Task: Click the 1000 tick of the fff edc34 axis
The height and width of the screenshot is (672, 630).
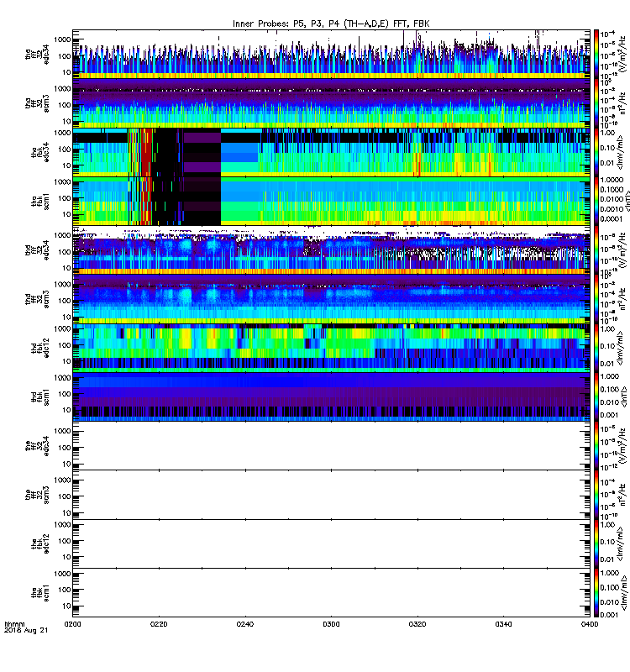Action: (62, 431)
